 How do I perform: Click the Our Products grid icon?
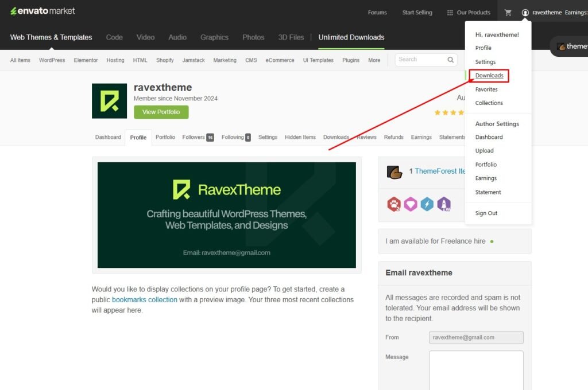click(450, 13)
